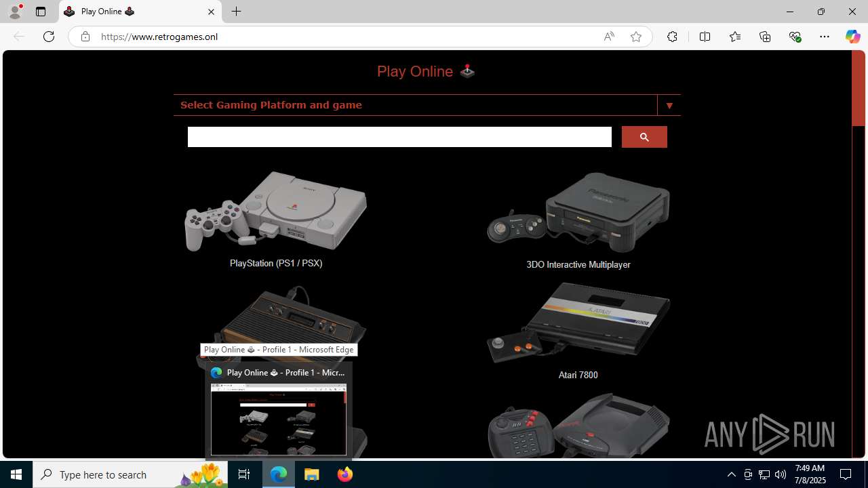This screenshot has width=868, height=488.
Task: Click the Edge profile icon
Action: pyautogui.click(x=15, y=12)
